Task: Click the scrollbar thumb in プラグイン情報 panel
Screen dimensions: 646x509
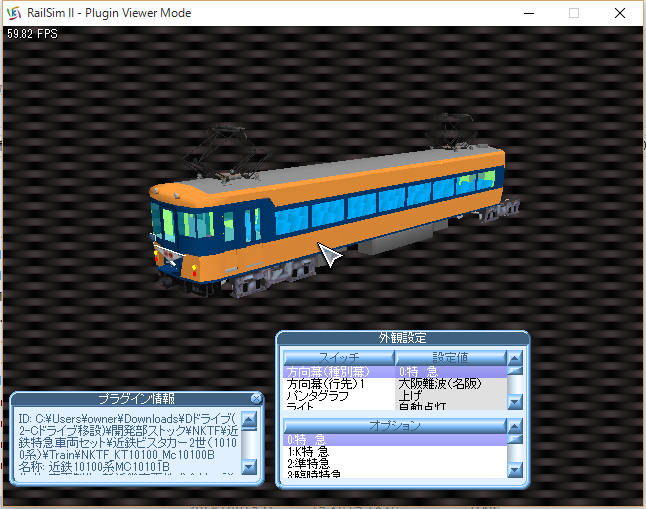Action: point(249,429)
